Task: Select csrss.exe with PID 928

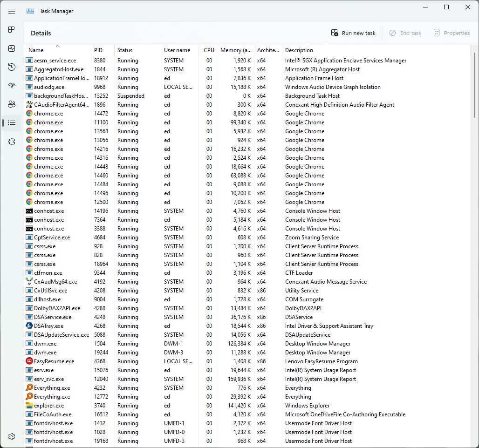Action: [247, 246]
